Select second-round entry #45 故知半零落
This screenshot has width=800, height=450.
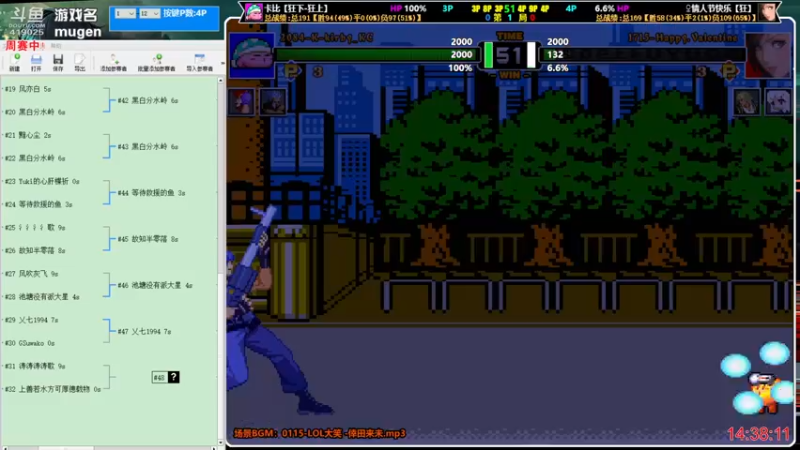point(148,239)
